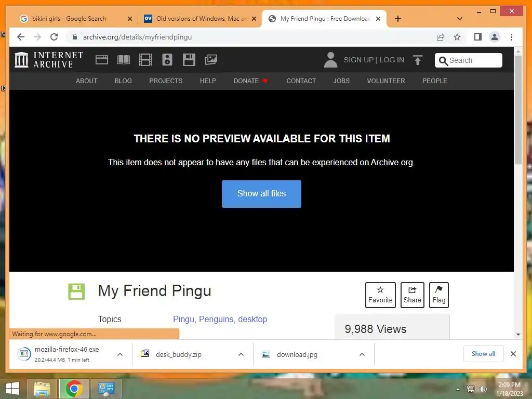The width and height of the screenshot is (532, 399).
Task: Click the taskbar volume icon
Action: [483, 389]
